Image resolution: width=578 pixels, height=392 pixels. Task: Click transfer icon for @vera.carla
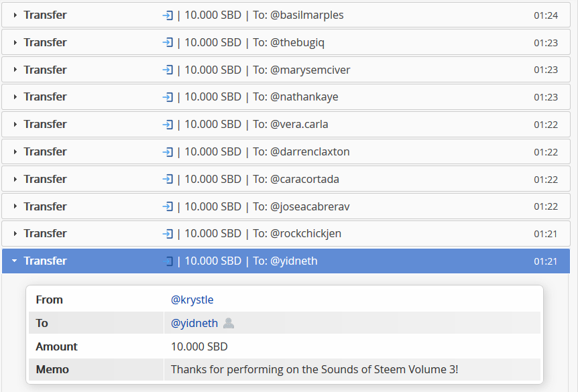click(168, 125)
